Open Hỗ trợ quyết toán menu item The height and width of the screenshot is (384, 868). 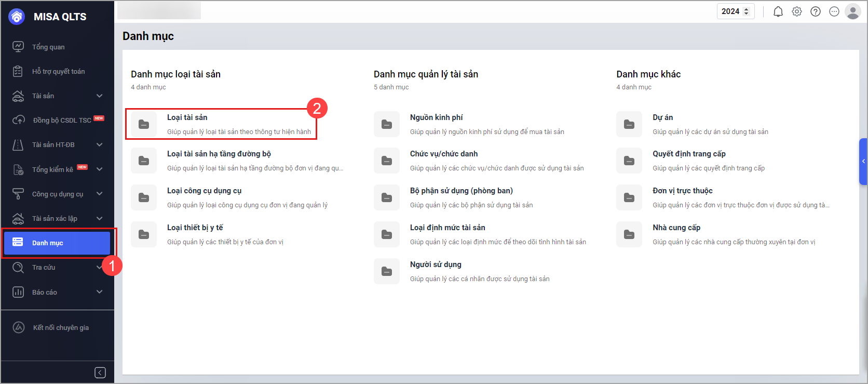coord(57,71)
